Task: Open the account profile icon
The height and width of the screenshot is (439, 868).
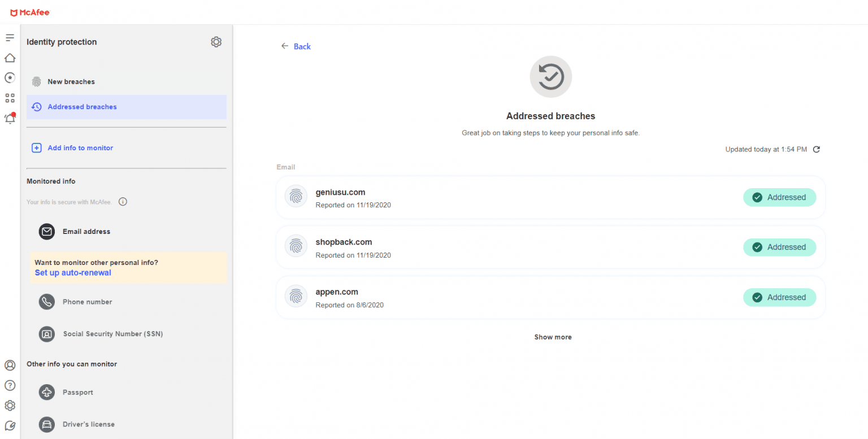Action: click(x=10, y=366)
